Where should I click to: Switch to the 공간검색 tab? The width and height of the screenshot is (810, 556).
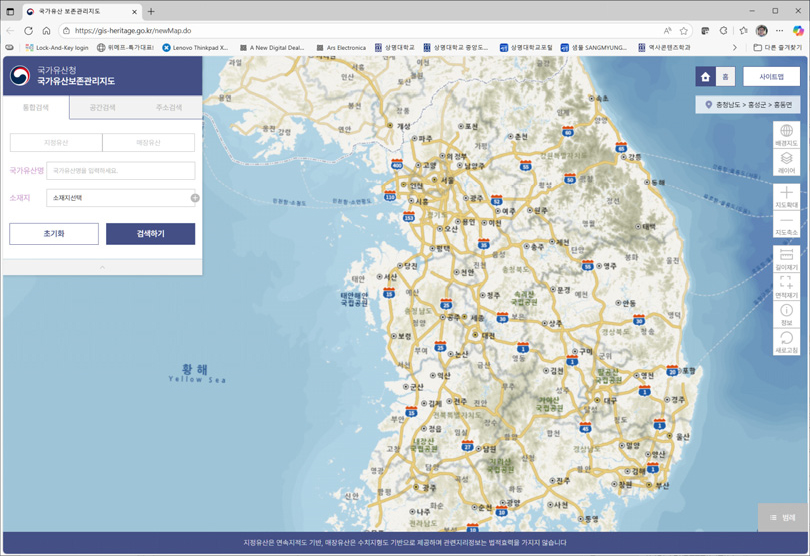click(x=102, y=107)
